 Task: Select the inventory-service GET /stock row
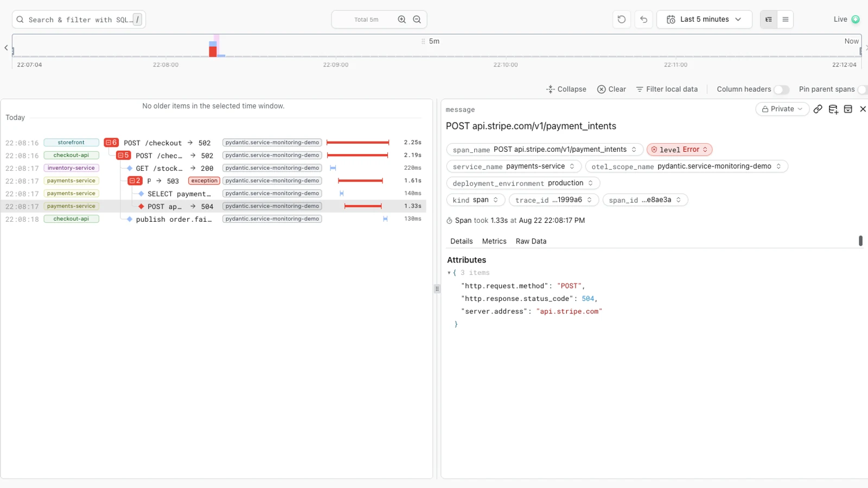click(213, 168)
